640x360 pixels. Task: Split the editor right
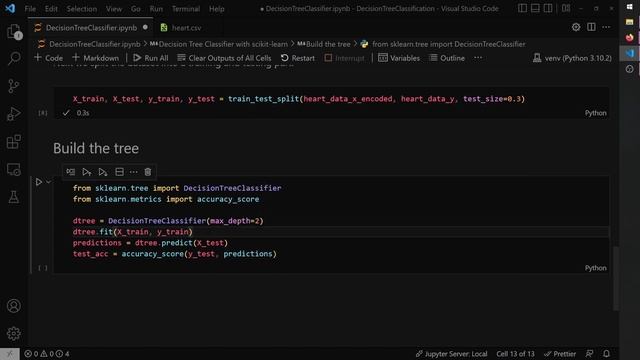pyautogui.click(x=591, y=27)
